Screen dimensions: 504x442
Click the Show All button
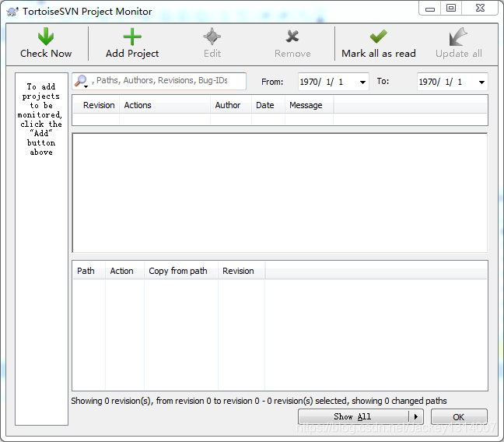(x=354, y=416)
